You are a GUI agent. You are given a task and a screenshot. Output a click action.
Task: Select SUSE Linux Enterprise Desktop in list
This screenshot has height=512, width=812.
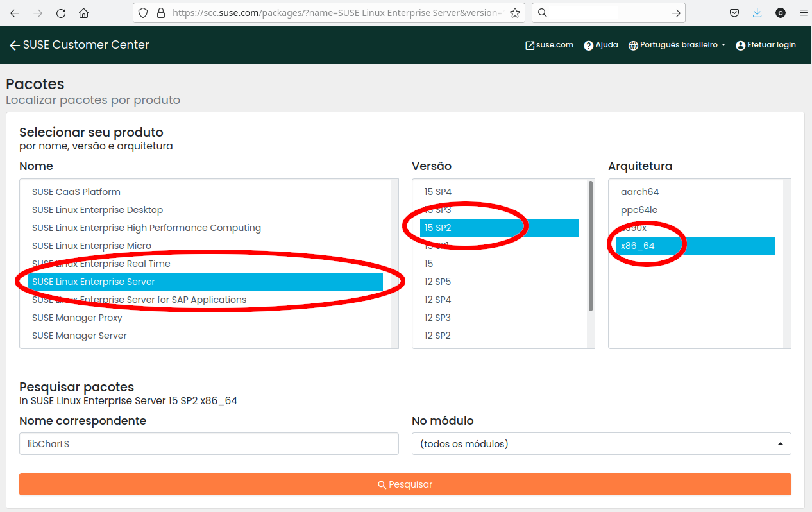(x=97, y=210)
